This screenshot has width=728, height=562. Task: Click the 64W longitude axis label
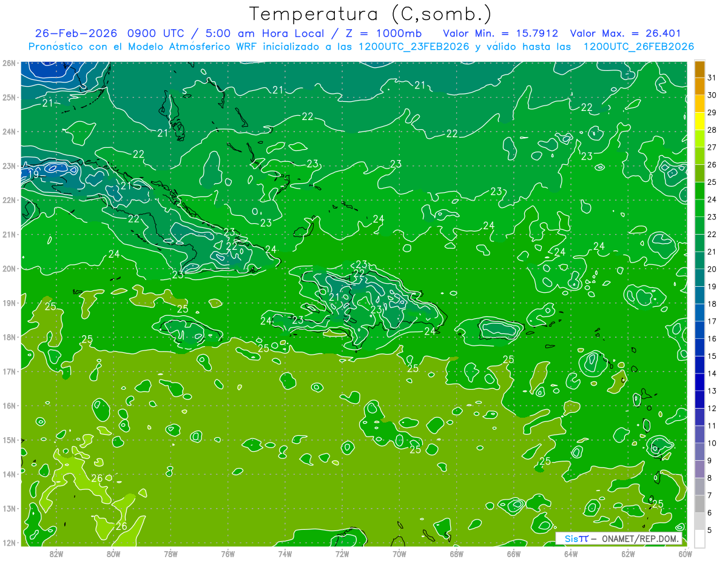pos(571,554)
